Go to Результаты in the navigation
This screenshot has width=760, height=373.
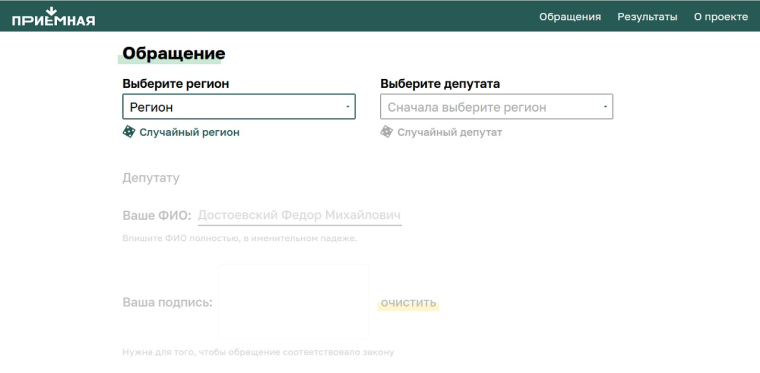pos(647,17)
